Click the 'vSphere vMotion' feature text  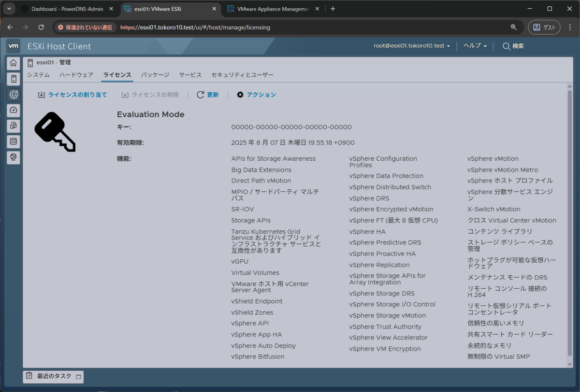pyautogui.click(x=493, y=159)
